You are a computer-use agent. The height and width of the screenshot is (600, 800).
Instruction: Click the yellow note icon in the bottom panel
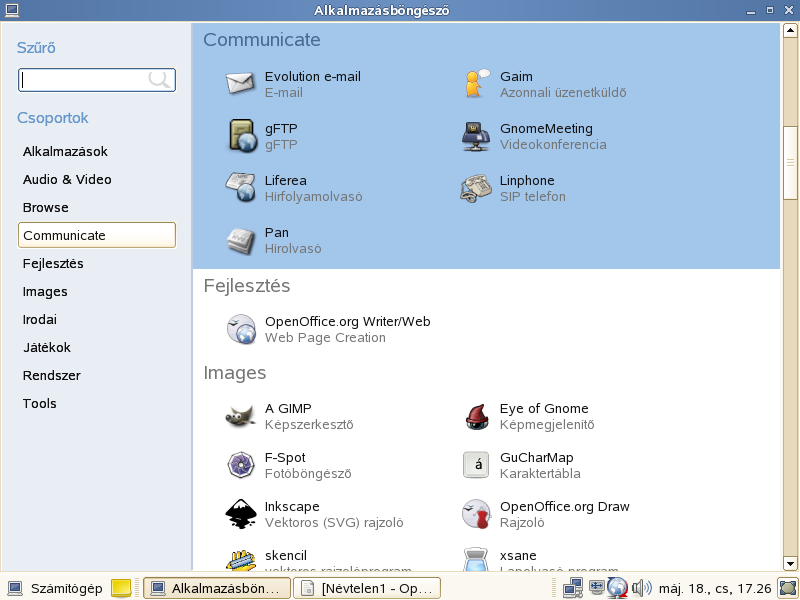coord(121,588)
